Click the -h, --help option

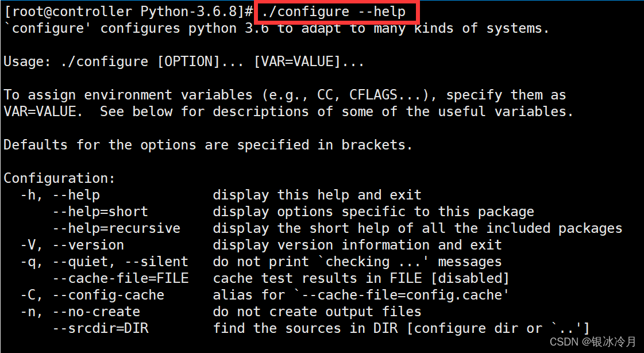tap(60, 195)
